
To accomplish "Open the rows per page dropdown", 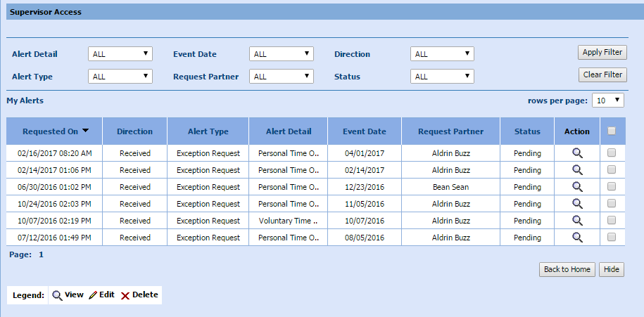I will [608, 101].
